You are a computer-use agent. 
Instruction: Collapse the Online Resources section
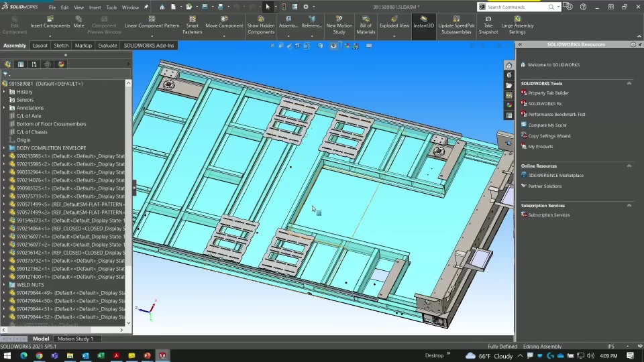tap(629, 166)
